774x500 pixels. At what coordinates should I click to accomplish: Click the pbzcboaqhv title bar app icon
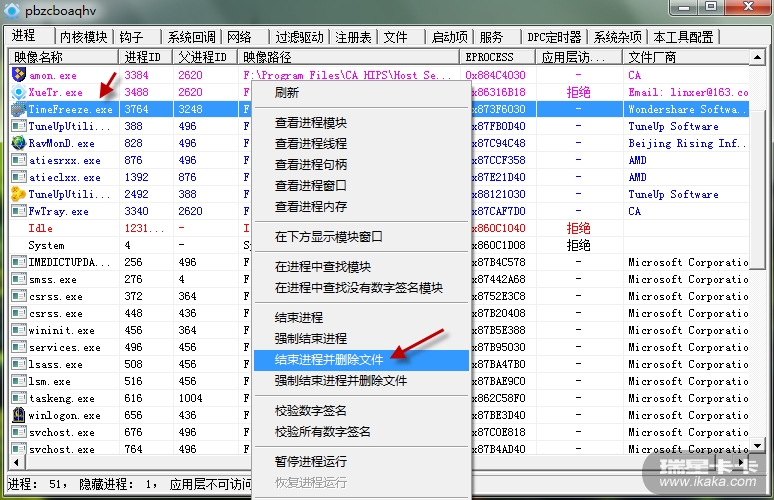tap(12, 10)
